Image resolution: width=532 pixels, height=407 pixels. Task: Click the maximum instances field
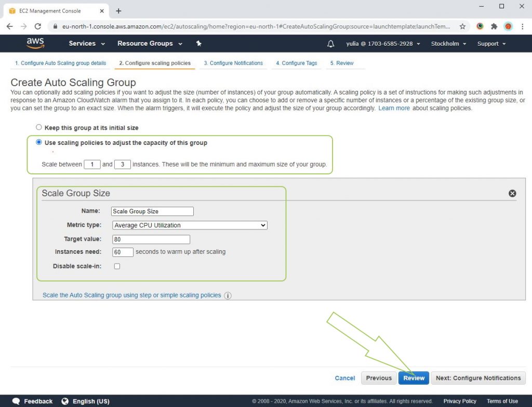(x=123, y=165)
